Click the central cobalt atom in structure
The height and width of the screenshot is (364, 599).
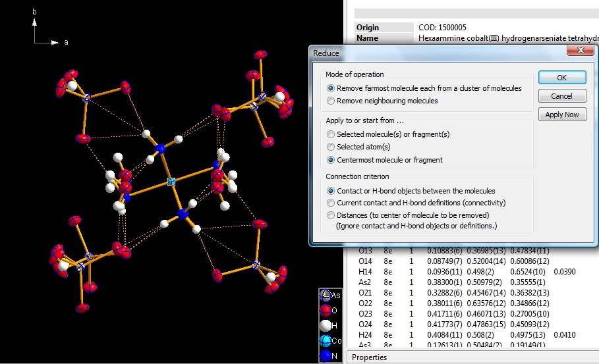pos(171,181)
